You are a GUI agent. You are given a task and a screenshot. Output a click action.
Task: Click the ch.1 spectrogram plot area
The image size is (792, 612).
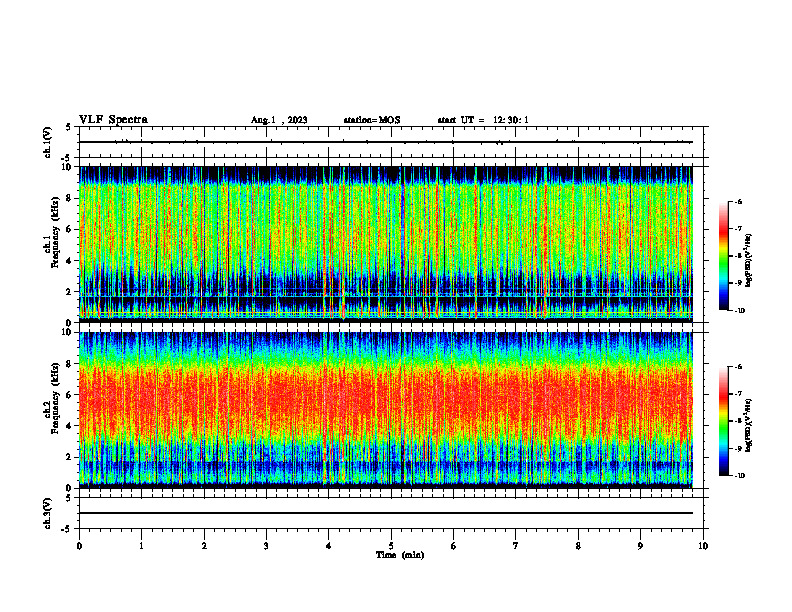click(385, 244)
